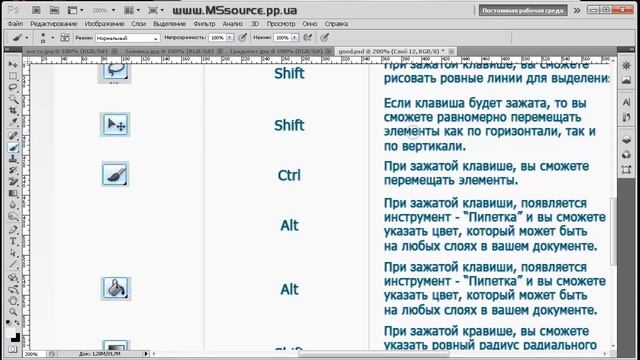
Task: Expand the workspace switcher chevron
Action: [x=577, y=10]
